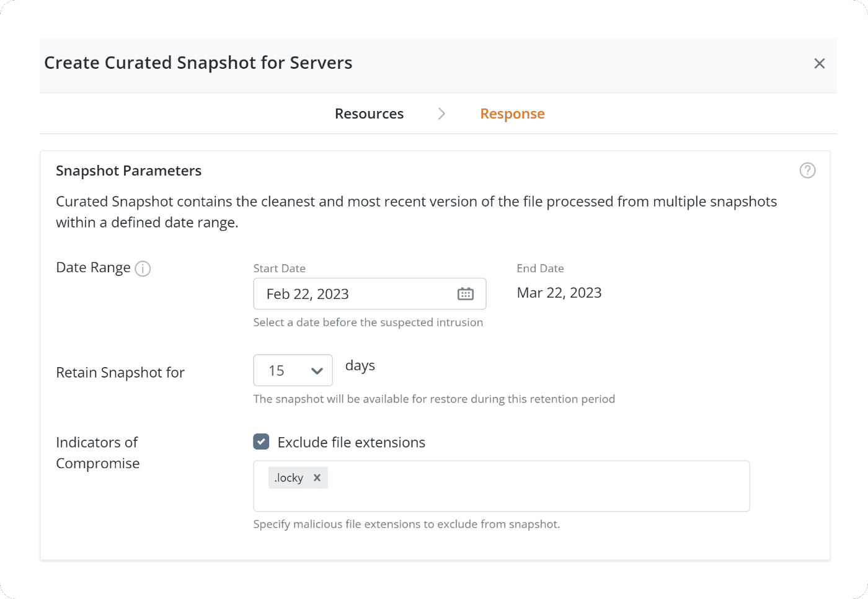
Task: Click the Snapshot Parameters heading
Action: (128, 171)
